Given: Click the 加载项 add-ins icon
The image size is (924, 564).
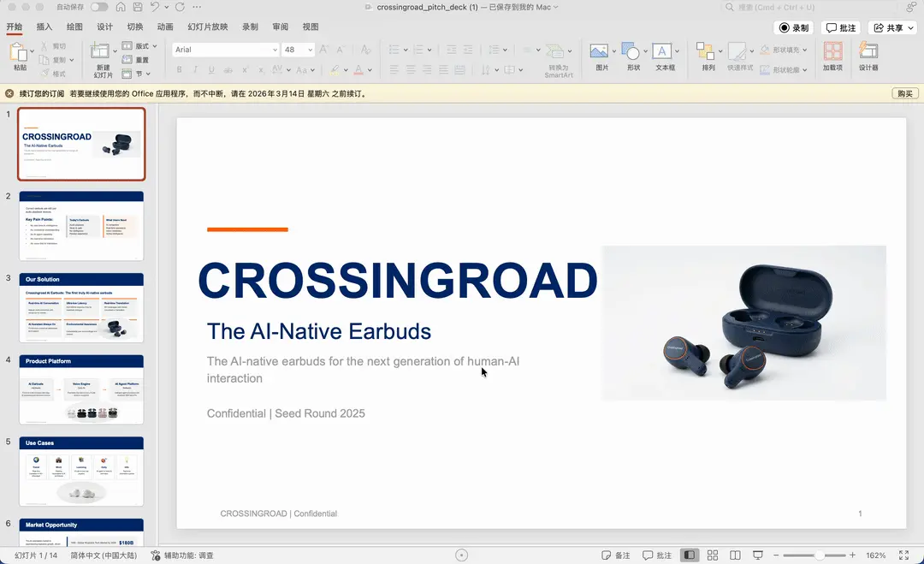Looking at the screenshot, I should [832, 52].
